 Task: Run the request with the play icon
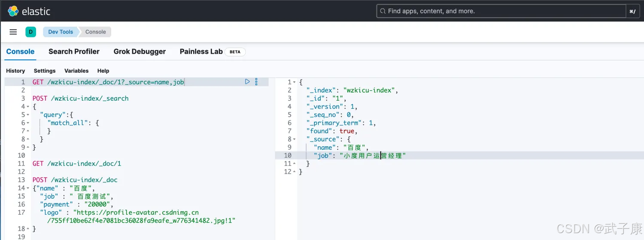247,82
